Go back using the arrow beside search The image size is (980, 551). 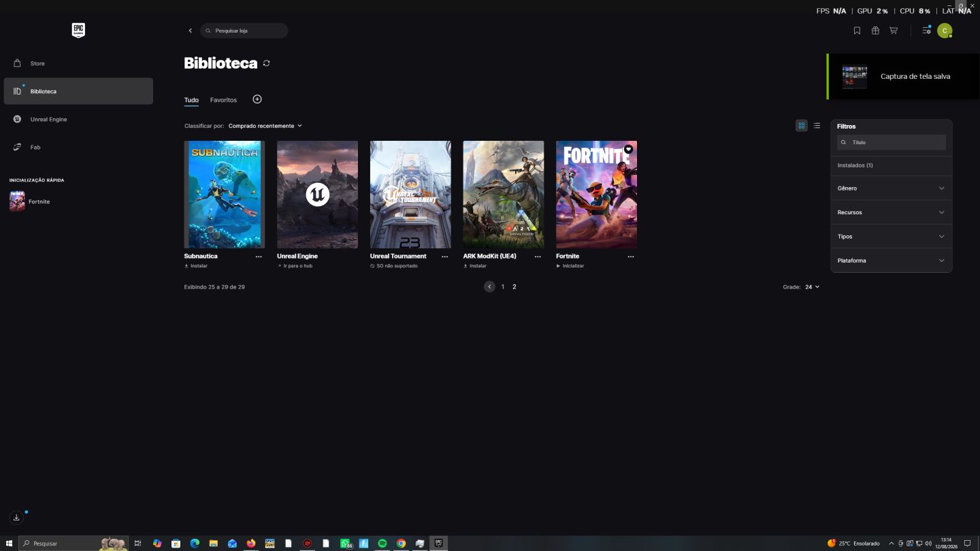pos(190,31)
